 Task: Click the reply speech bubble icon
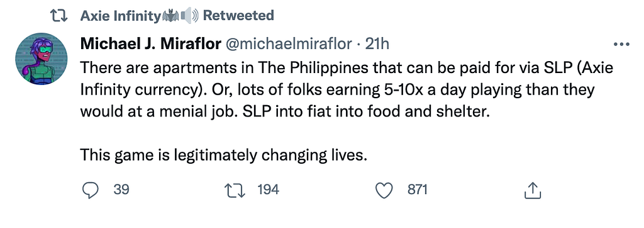(91, 190)
